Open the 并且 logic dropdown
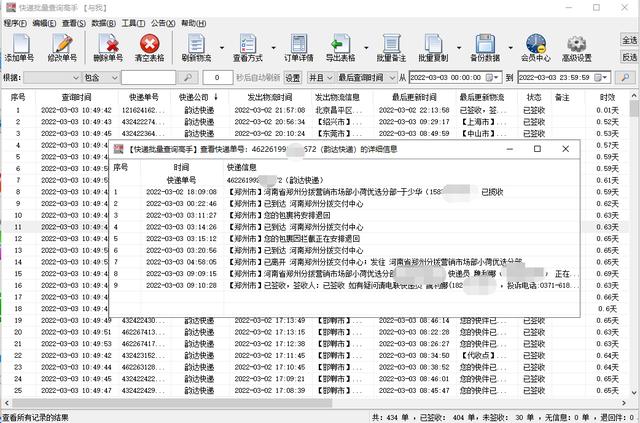The height and width of the screenshot is (423, 640). click(x=320, y=78)
